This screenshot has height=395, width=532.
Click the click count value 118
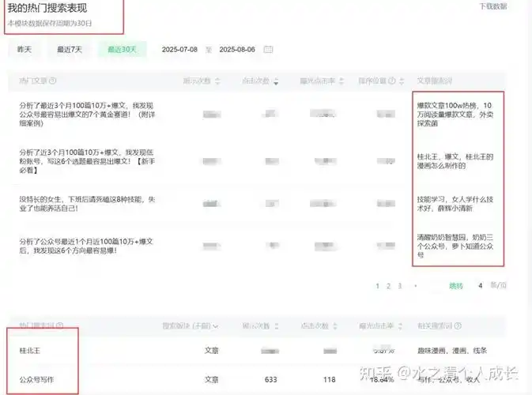pos(330,380)
